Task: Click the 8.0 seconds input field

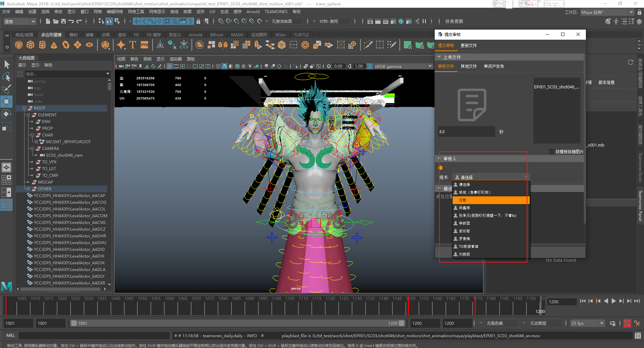Action: coord(466,132)
